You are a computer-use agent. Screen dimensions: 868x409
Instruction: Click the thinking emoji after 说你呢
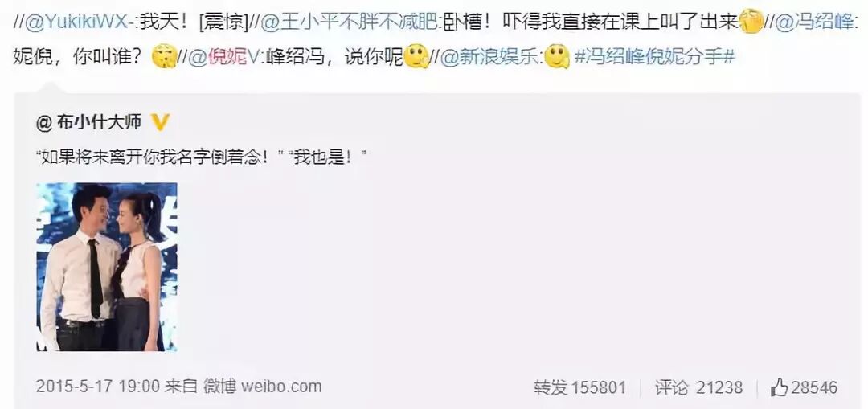point(416,57)
